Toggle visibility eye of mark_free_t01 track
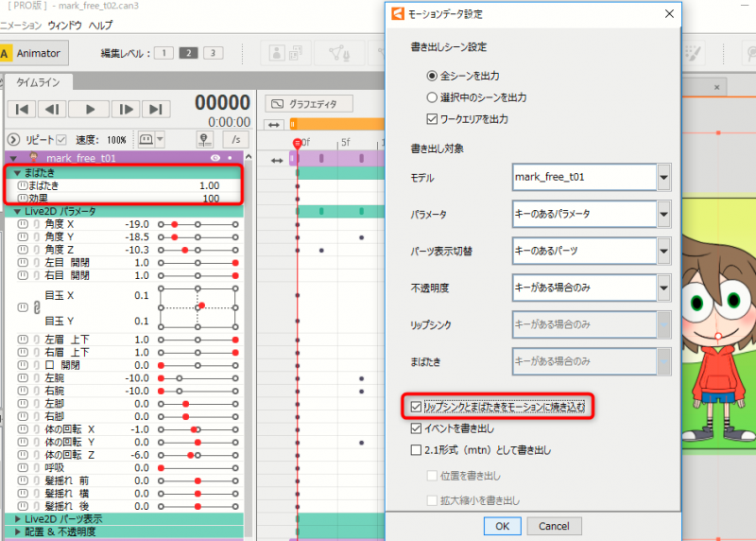 point(215,158)
